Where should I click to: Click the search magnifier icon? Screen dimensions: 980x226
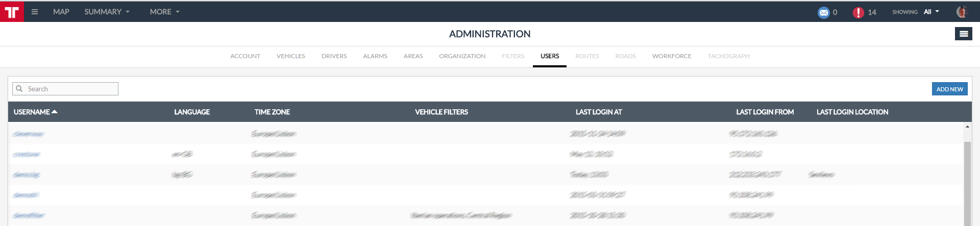[x=19, y=89]
